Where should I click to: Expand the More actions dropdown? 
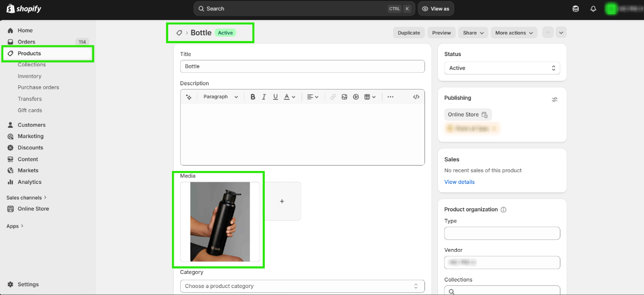pyautogui.click(x=514, y=33)
